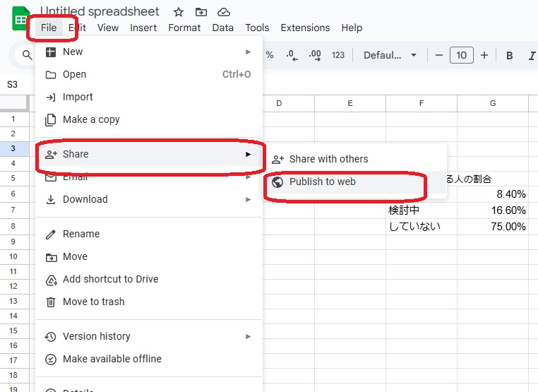
Task: Choose Rename from the File menu
Action: coord(148,234)
